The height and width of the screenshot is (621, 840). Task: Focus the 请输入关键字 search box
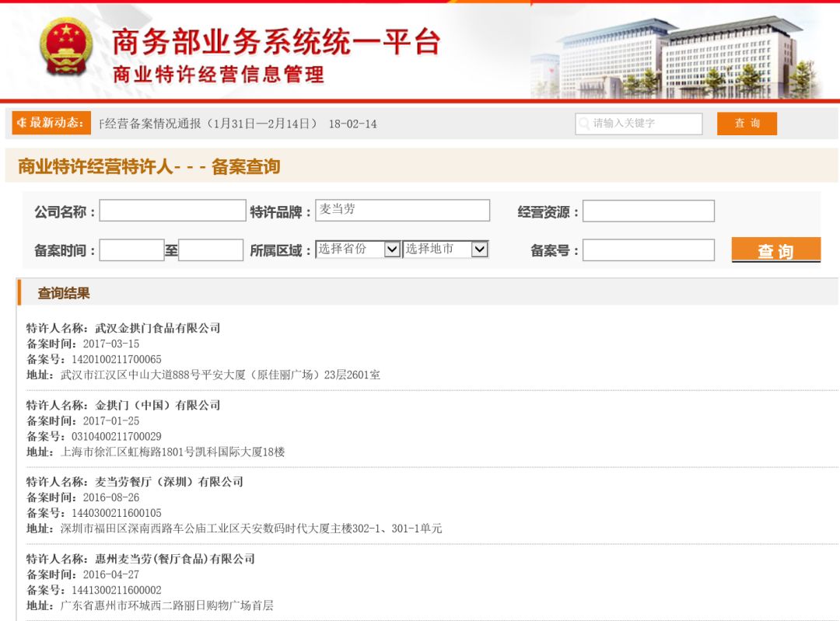click(x=639, y=124)
